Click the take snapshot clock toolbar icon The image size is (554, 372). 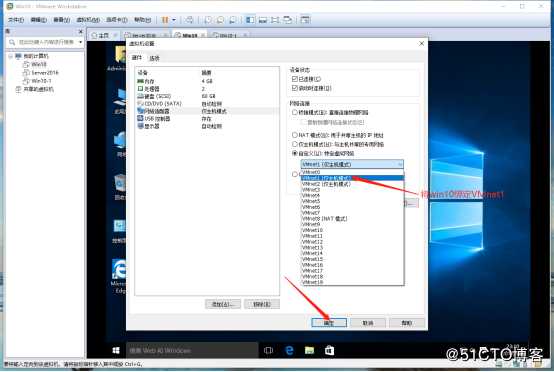pyautogui.click(x=208, y=20)
